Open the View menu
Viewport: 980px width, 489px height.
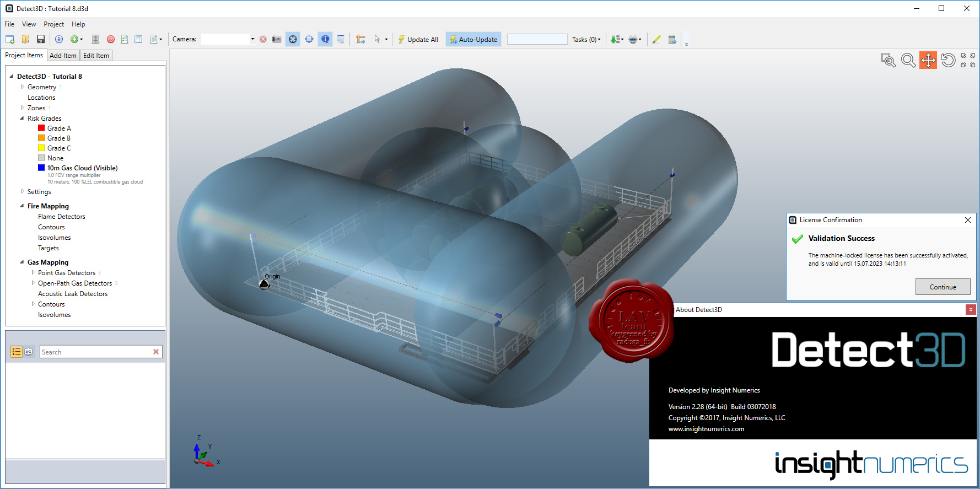pos(29,24)
